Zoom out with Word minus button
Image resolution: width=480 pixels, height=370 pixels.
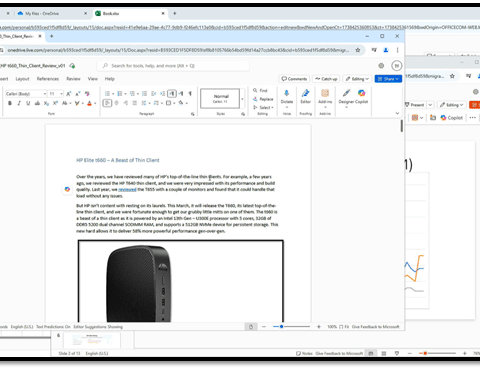(264, 327)
